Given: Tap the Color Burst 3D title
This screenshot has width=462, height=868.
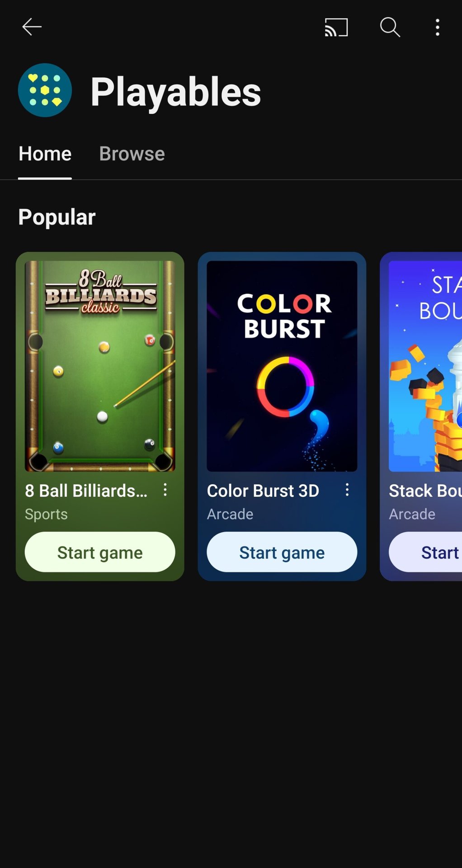Looking at the screenshot, I should pos(263,491).
